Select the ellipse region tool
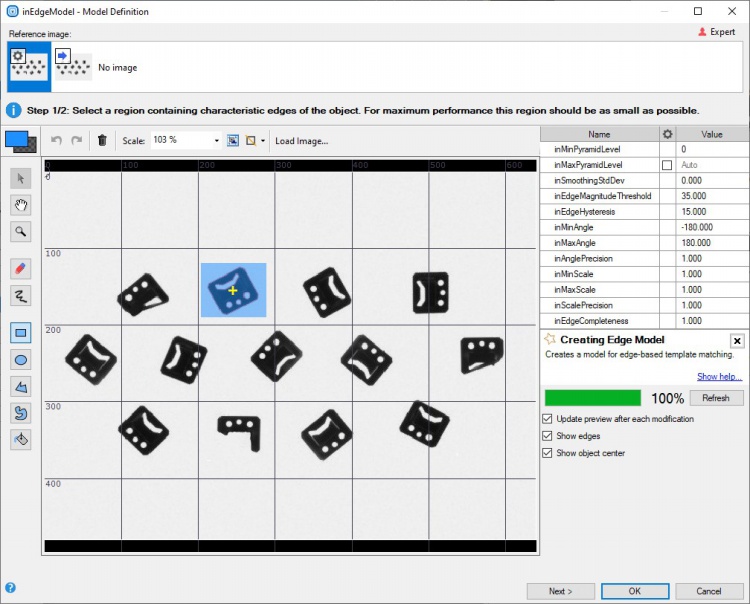Viewport: 750px width, 604px height. coord(21,359)
